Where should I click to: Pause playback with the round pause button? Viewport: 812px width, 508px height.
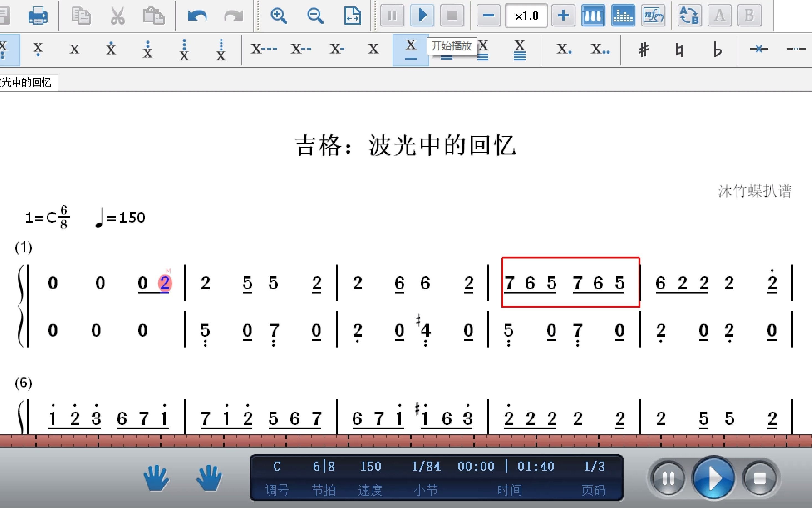[x=668, y=478]
